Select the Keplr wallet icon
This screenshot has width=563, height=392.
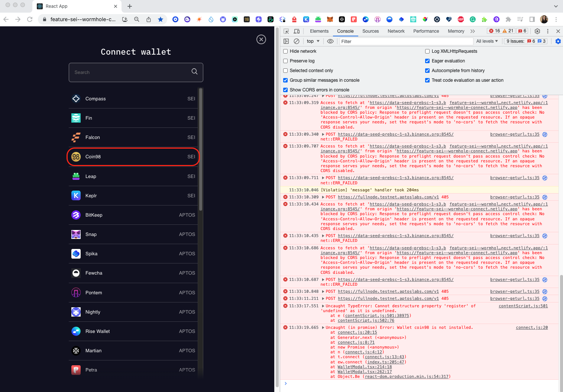pyautogui.click(x=76, y=195)
